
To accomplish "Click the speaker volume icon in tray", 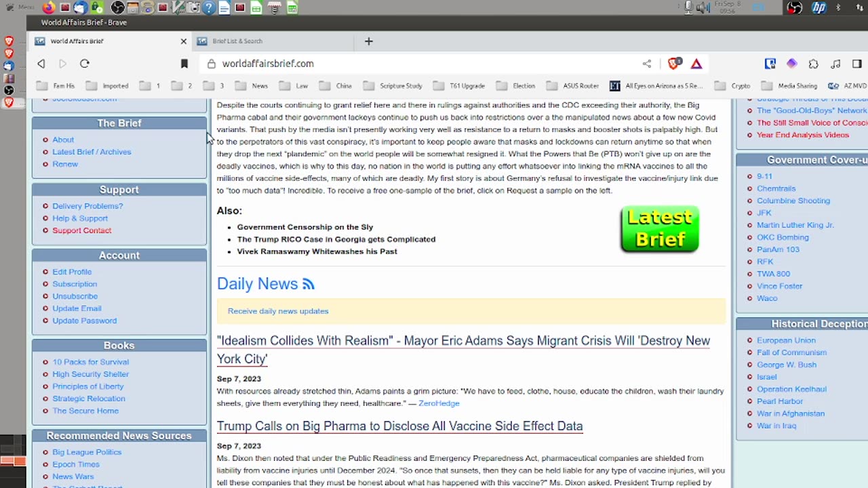I will (703, 7).
